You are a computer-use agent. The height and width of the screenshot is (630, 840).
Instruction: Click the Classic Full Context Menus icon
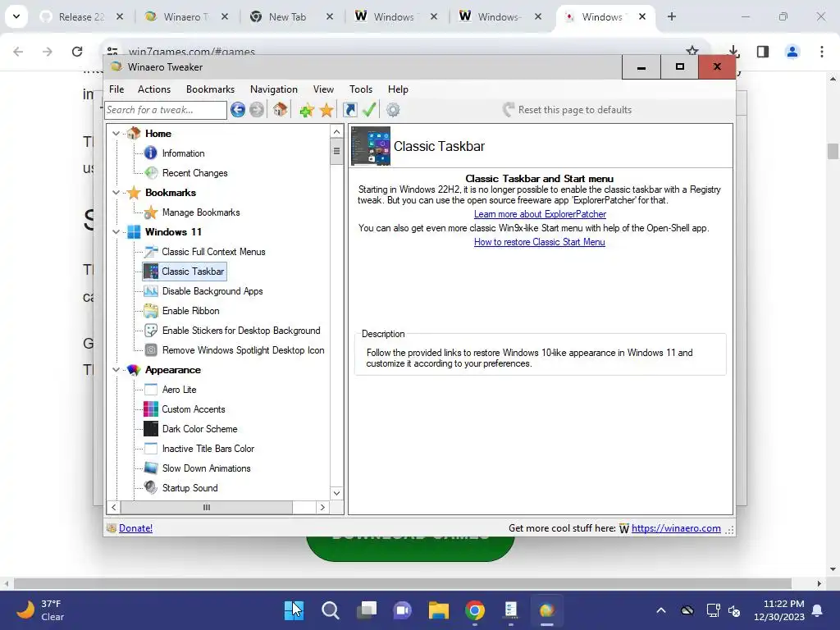151,252
